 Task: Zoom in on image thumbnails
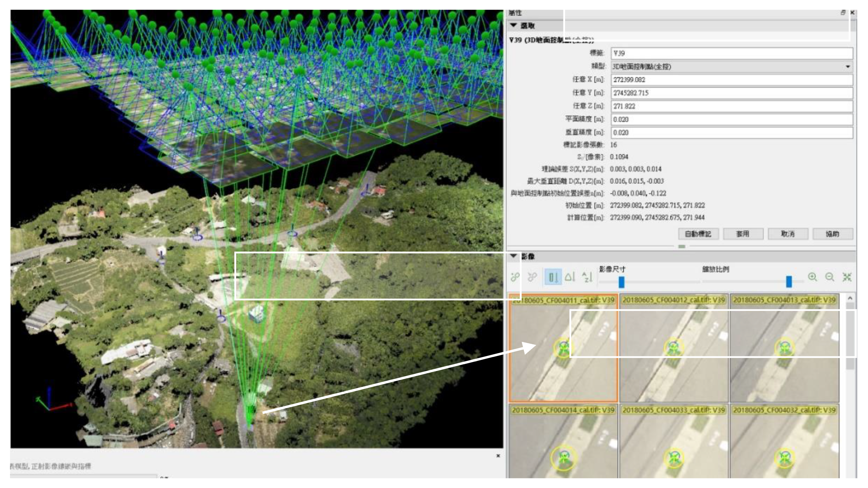coord(812,277)
